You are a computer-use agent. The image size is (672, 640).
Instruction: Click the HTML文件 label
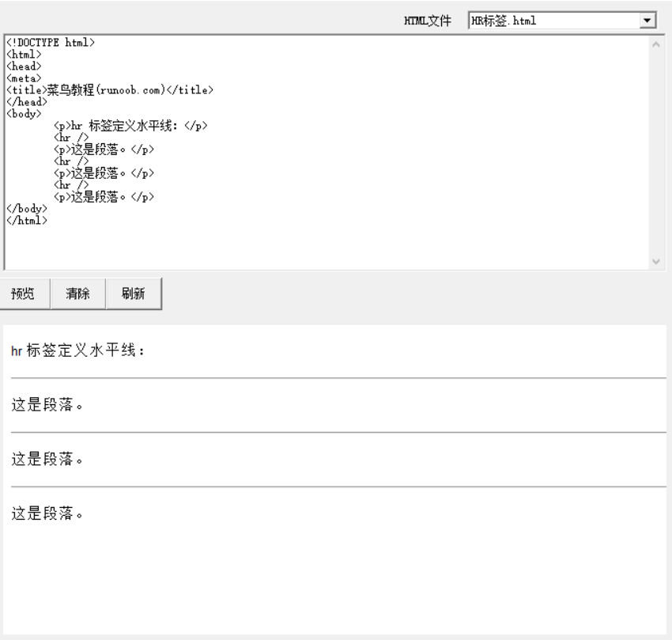[427, 21]
